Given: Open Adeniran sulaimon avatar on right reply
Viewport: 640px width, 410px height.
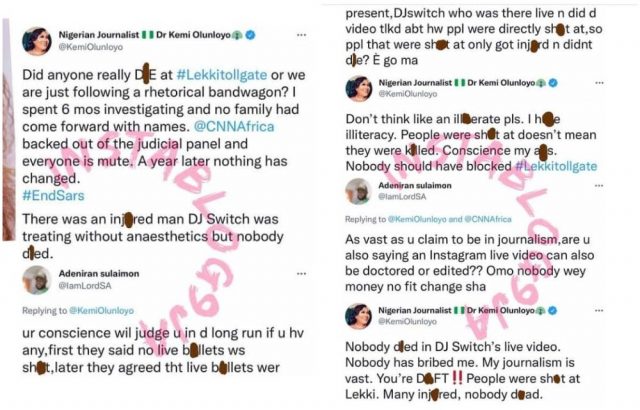Looking at the screenshot, I should (358, 191).
